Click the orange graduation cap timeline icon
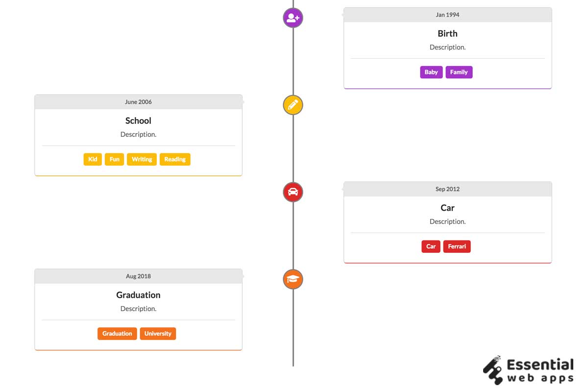The image size is (588, 392). 293,279
